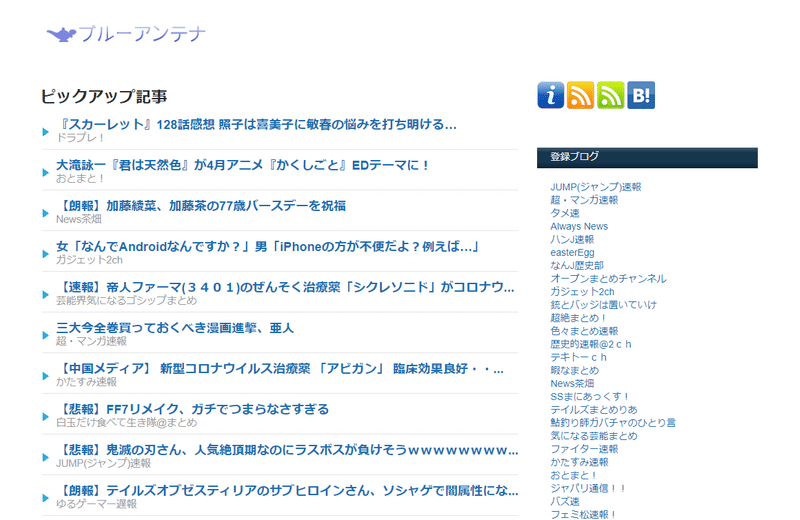Click the ブルーアンテナ site logo

click(x=126, y=34)
